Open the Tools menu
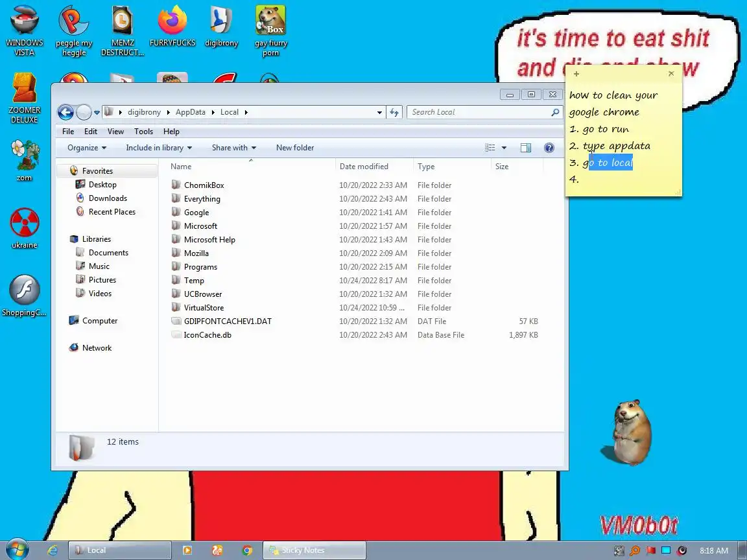 point(143,132)
